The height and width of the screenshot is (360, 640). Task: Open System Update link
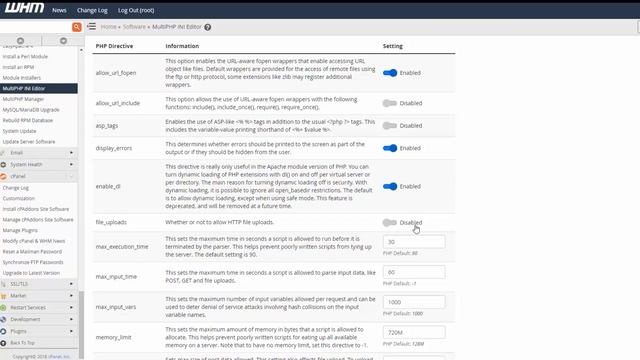coord(20,131)
